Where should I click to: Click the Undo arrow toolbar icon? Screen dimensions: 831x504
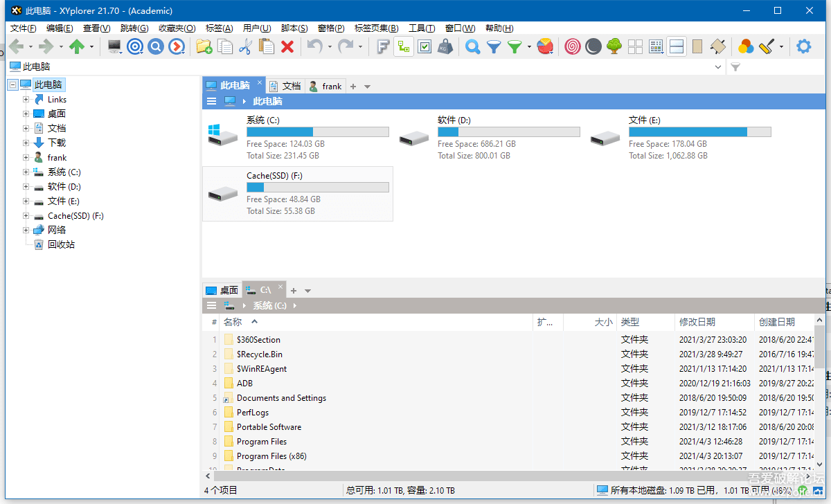click(316, 46)
